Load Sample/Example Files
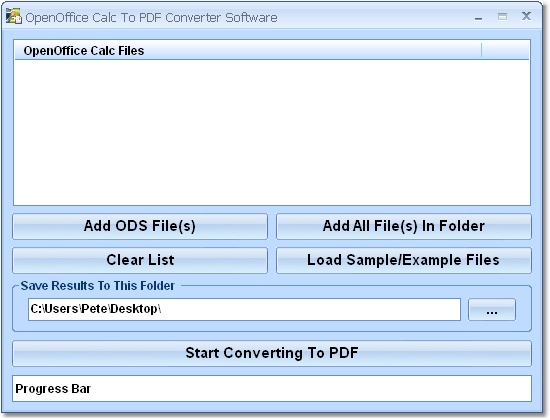Viewport: 550px width, 420px height. pos(404,260)
